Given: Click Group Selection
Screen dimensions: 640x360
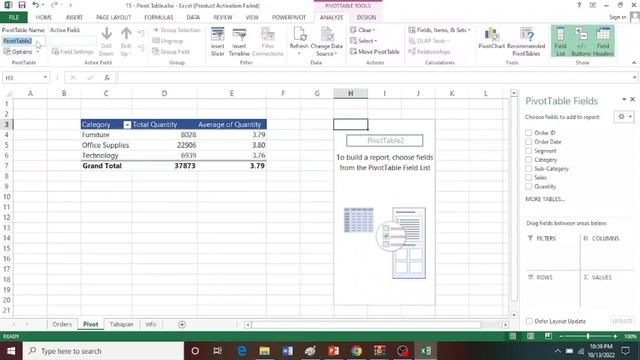Looking at the screenshot, I should click(177, 30).
